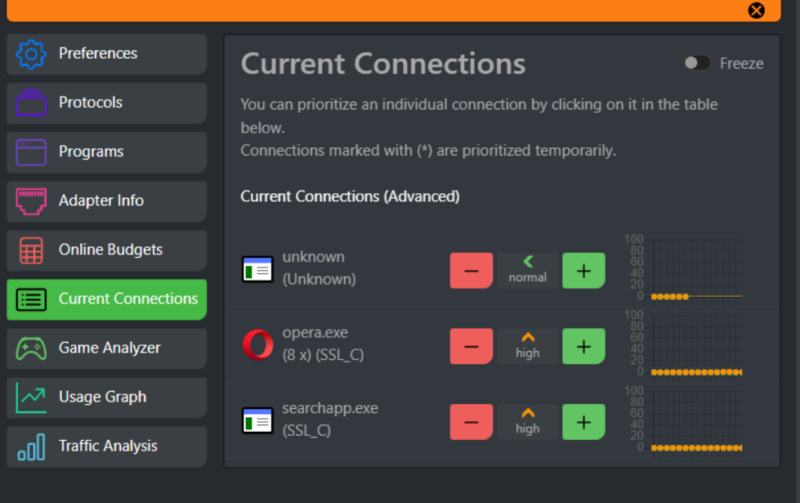Image resolution: width=800 pixels, height=503 pixels.
Task: Click the Game Analyzer gamepad icon
Action: 32,348
